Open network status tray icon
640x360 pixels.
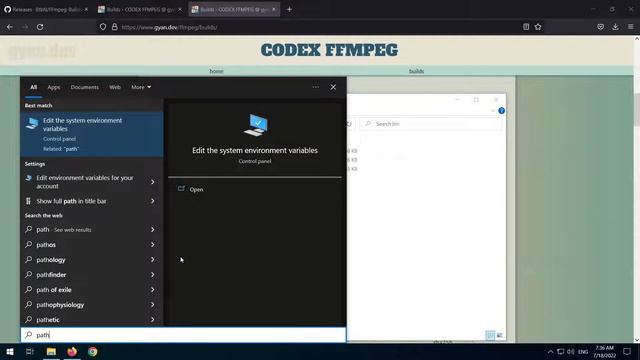point(561,352)
